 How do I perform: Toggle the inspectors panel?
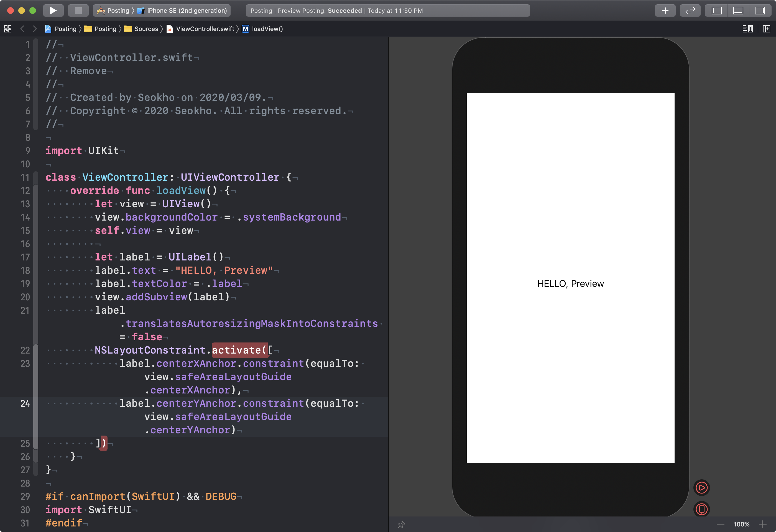(760, 10)
